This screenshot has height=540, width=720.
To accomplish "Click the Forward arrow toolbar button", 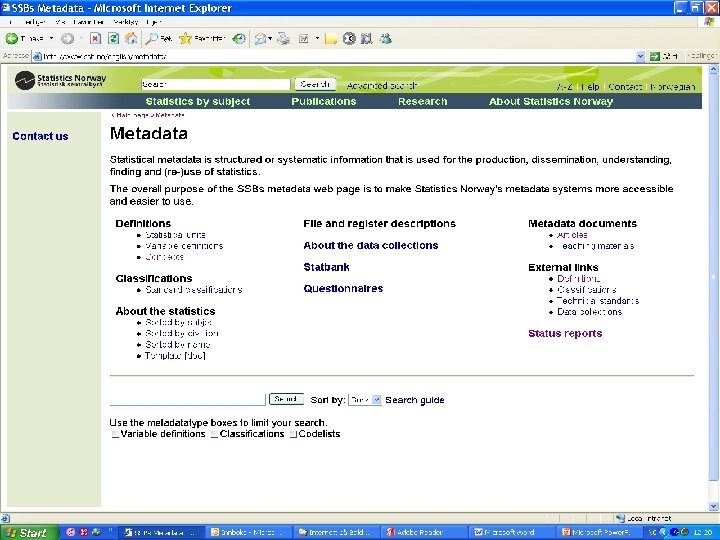I will tap(68, 39).
